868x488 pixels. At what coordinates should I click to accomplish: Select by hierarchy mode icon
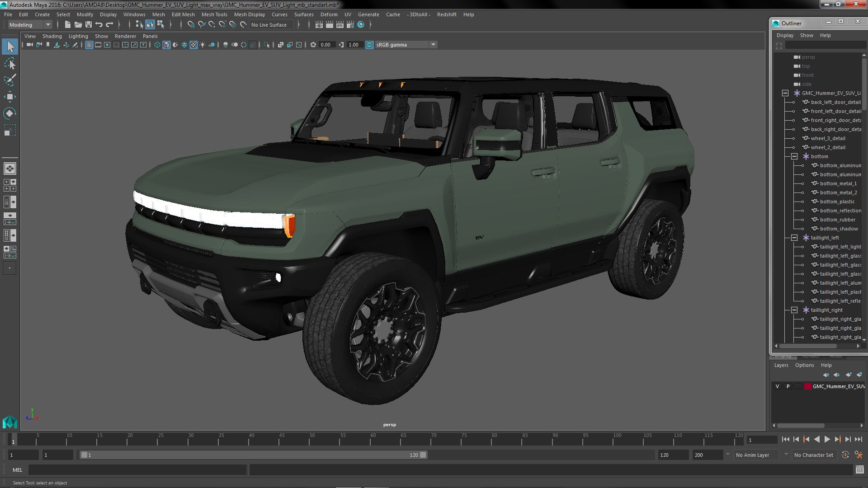139,25
